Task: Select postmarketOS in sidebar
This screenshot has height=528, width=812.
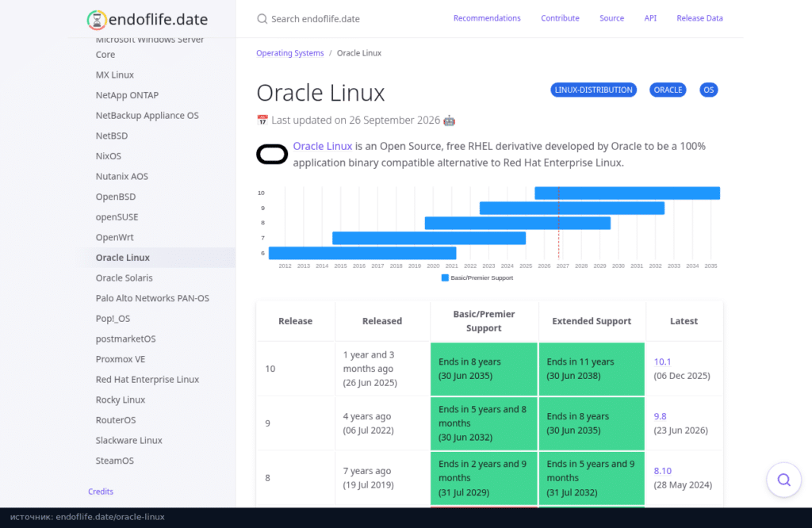Action: click(x=125, y=339)
